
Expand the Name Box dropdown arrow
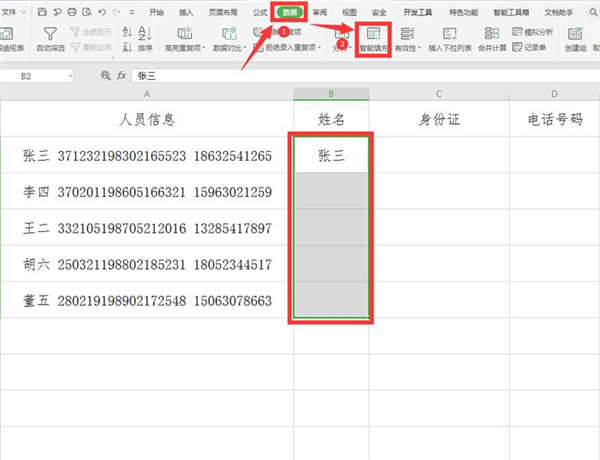[x=70, y=76]
